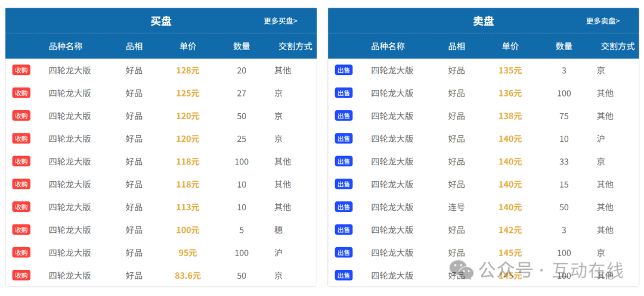Click the 135元 price in the 卖盘 table
This screenshot has width=644, height=296.
[x=510, y=70]
